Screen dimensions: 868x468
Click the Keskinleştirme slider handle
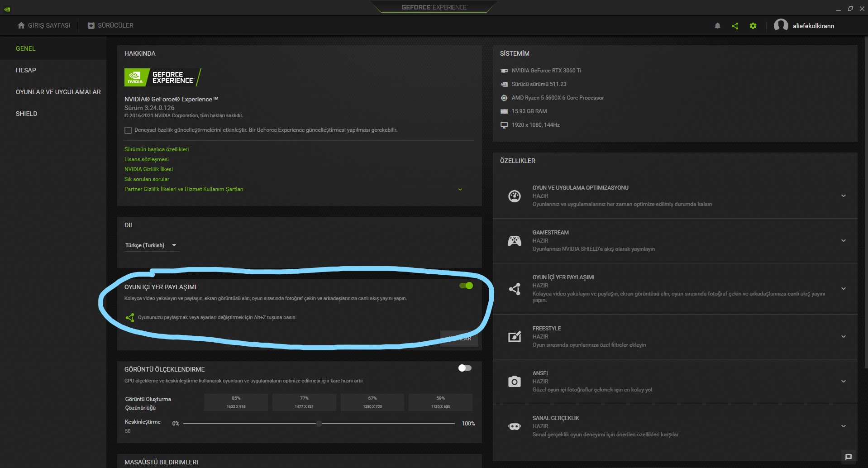coord(319,424)
